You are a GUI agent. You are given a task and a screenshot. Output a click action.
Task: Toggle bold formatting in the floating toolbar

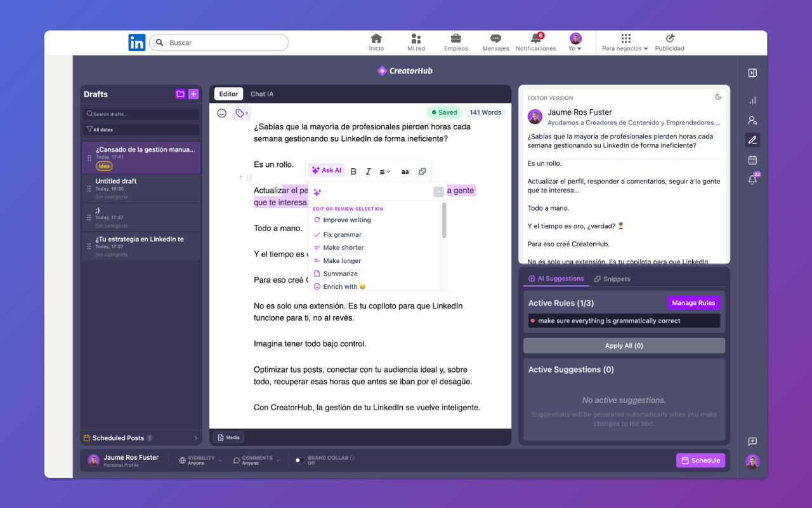[x=353, y=170]
